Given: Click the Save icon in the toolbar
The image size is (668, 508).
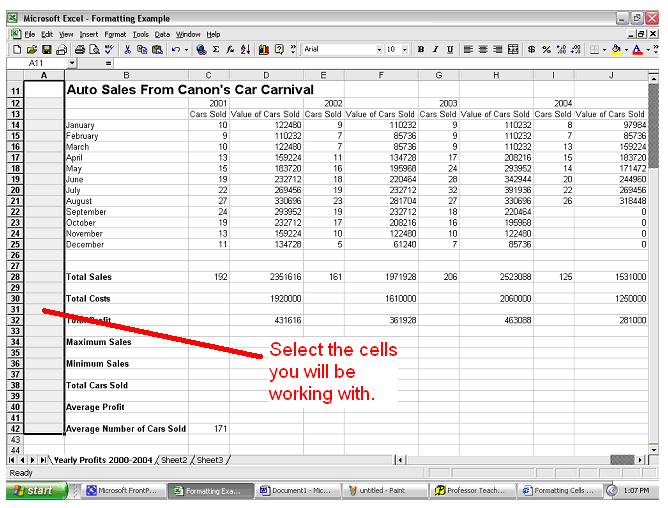Looking at the screenshot, I should tap(47, 49).
